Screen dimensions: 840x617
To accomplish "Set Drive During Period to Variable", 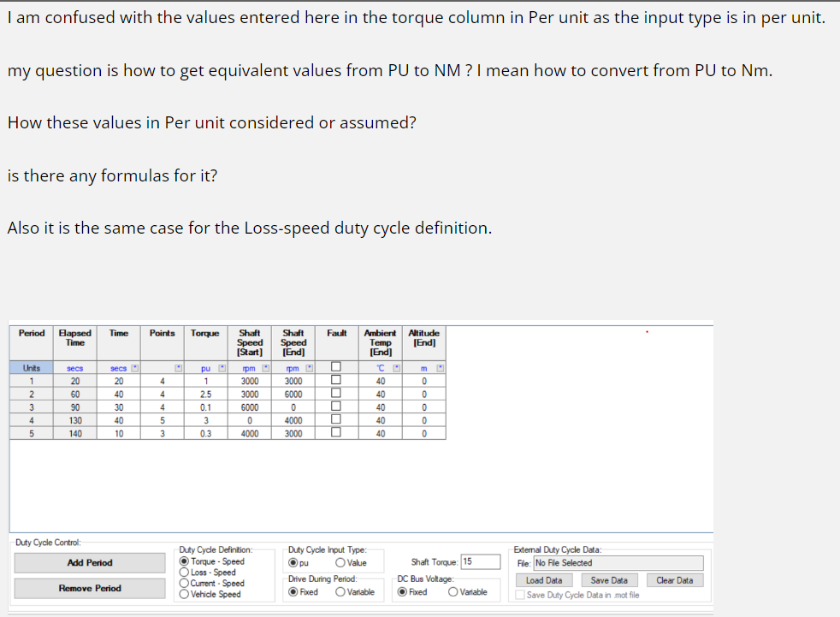I will point(355,592).
